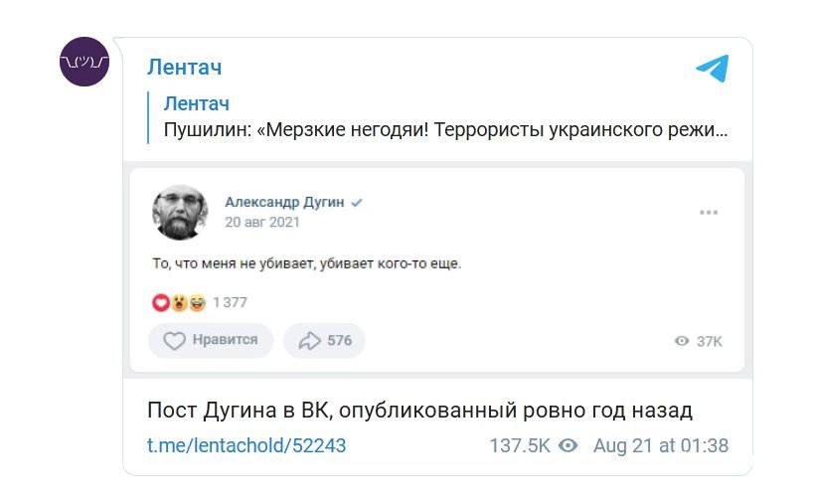813x504 pixels.
Task: Click the share arrow icon with 576
Action: [x=309, y=341]
